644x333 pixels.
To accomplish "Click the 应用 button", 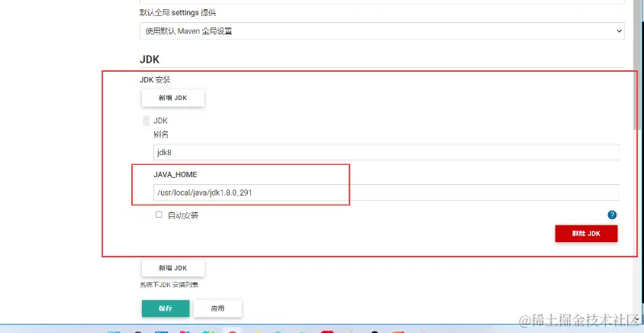I will tap(217, 309).
